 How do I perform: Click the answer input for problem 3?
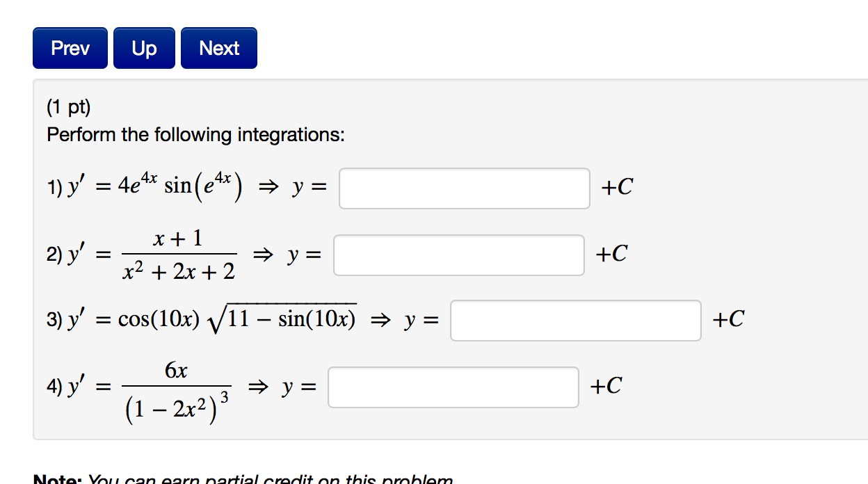click(x=576, y=321)
